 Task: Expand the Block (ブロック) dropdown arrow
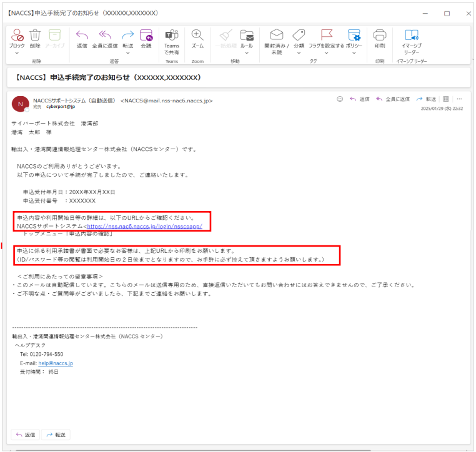pyautogui.click(x=17, y=53)
